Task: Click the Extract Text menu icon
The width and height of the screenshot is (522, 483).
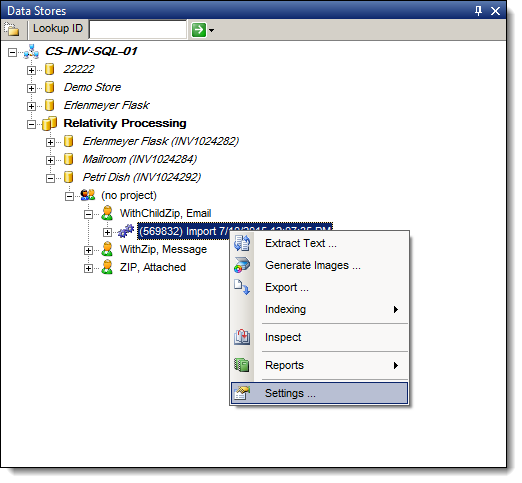Action: pyautogui.click(x=242, y=243)
